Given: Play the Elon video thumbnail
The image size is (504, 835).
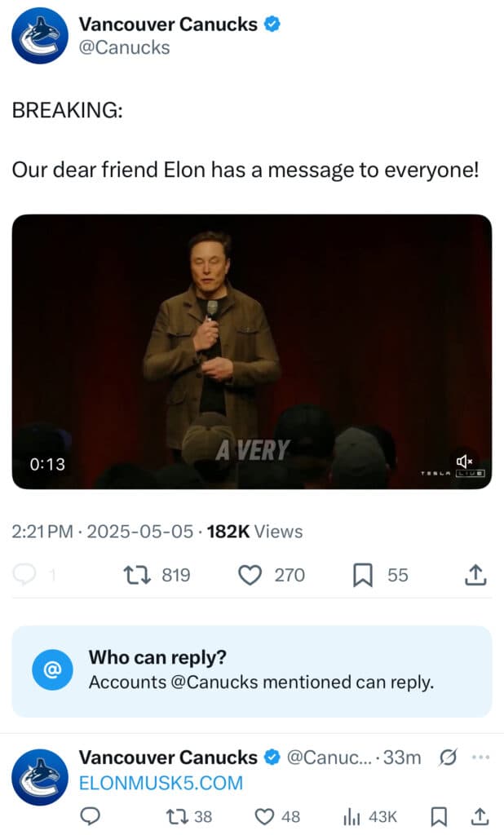Looking at the screenshot, I should 252,351.
